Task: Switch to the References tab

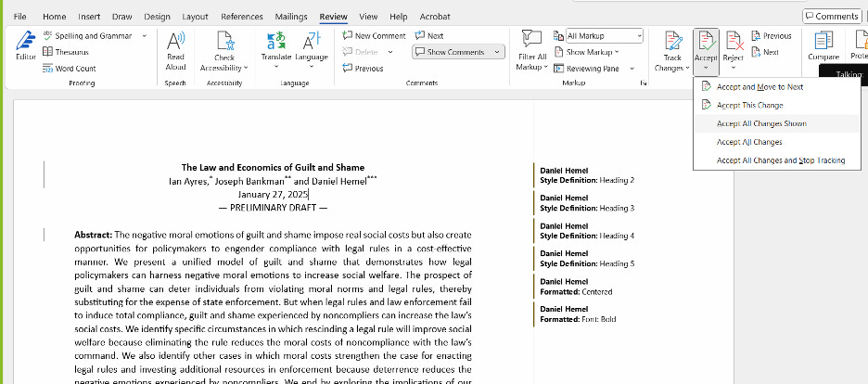Action: click(x=242, y=17)
